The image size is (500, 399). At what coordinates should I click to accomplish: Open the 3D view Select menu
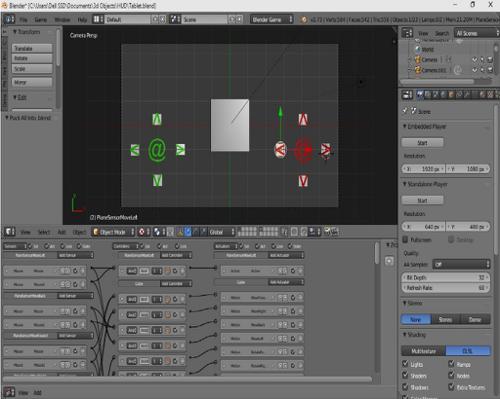[44, 232]
